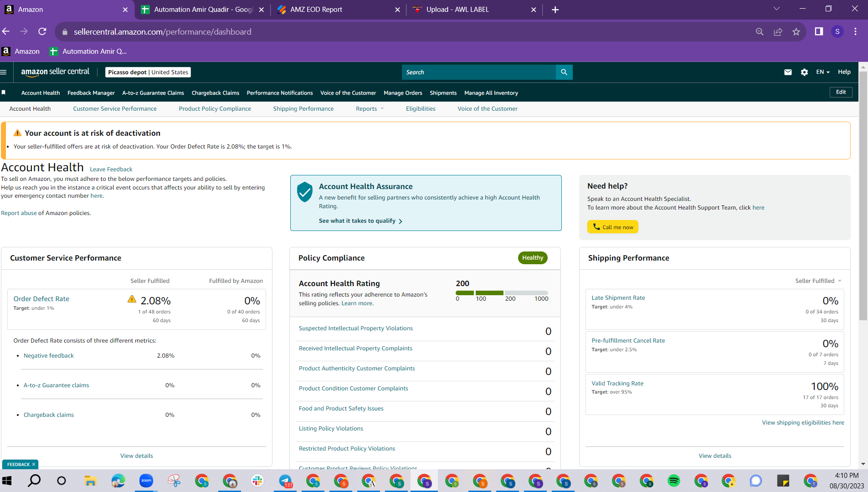The height and width of the screenshot is (492, 868).
Task: Open Telegram from the taskbar
Action: click(285, 481)
